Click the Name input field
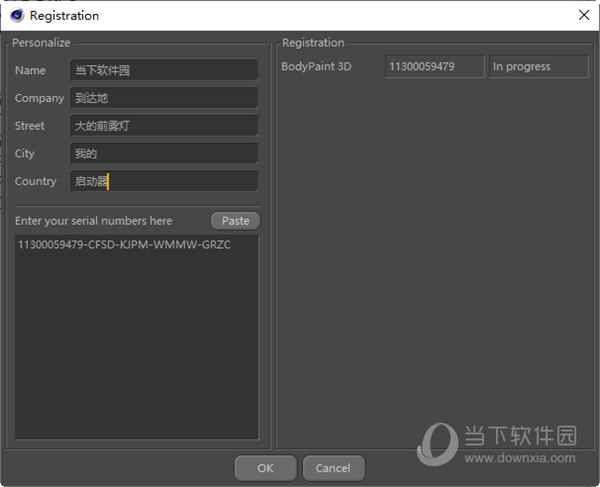Image resolution: width=600 pixels, height=487 pixels. (x=164, y=70)
